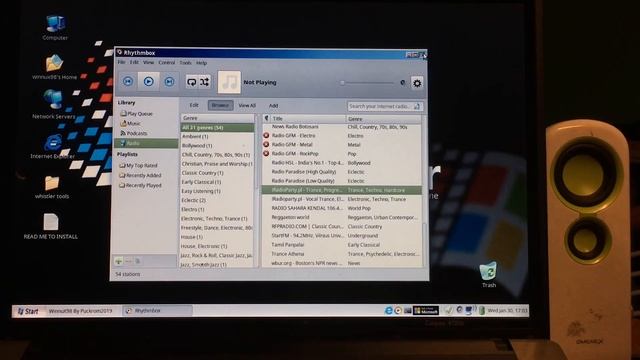Image resolution: width=640 pixels, height=360 pixels.
Task: Click the playing-indicator column header icon
Action: coord(266,118)
